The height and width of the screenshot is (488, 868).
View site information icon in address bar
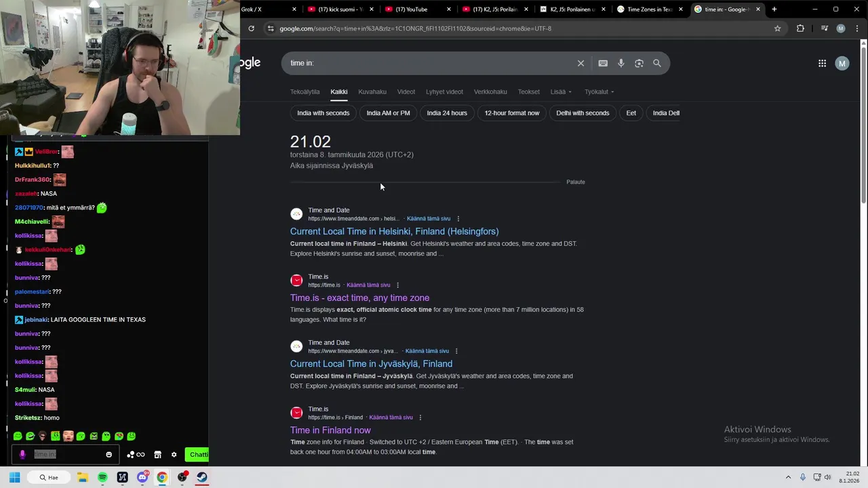click(x=271, y=28)
